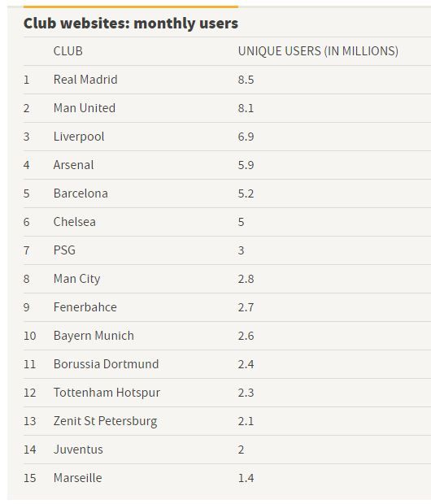Viewport: 431px width, 504px height.
Task: Click the Liverpool club name
Action: [x=79, y=137]
